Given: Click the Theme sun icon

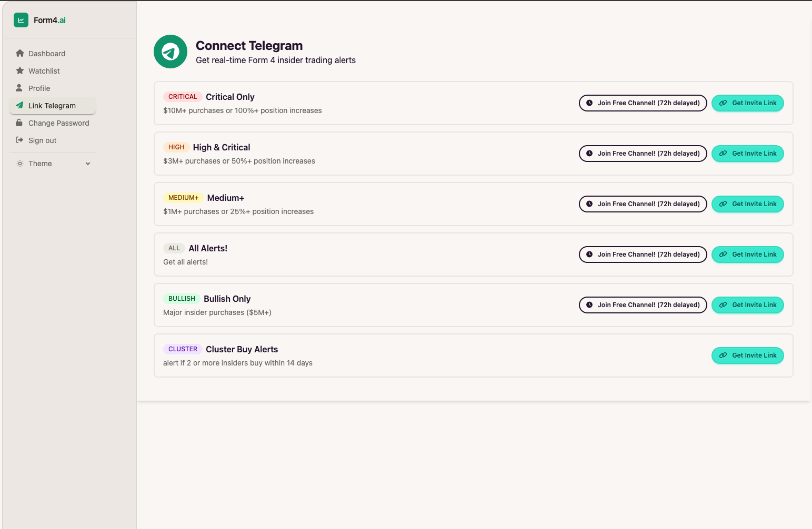Looking at the screenshot, I should [20, 164].
